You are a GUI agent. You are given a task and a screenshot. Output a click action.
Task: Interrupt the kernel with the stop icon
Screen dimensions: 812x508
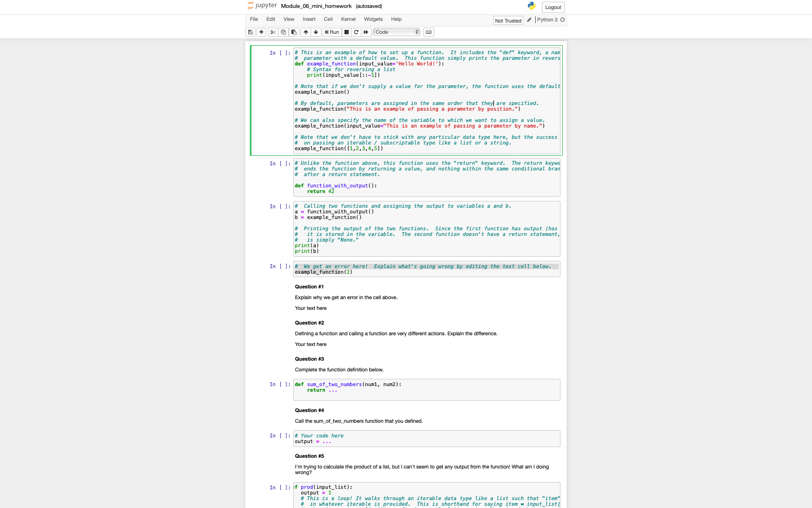tap(346, 32)
